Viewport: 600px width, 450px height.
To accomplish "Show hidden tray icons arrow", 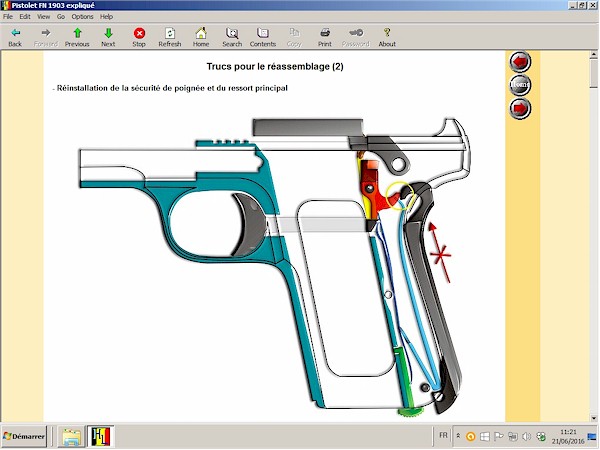I will [458, 436].
